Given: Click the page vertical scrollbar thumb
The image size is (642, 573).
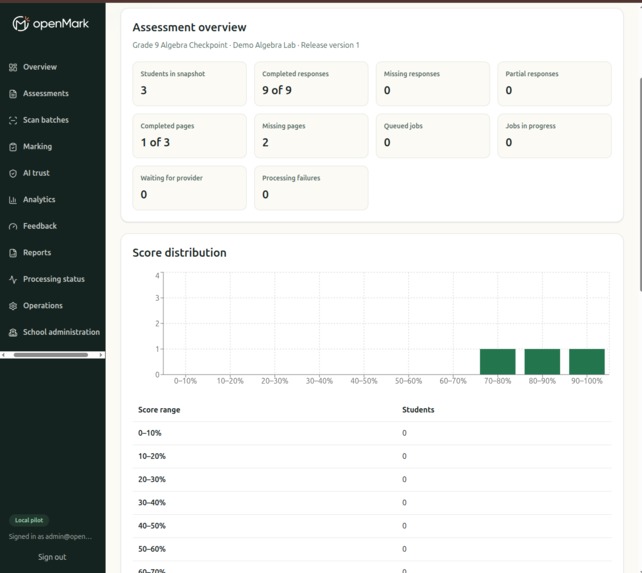Looking at the screenshot, I should (640, 184).
